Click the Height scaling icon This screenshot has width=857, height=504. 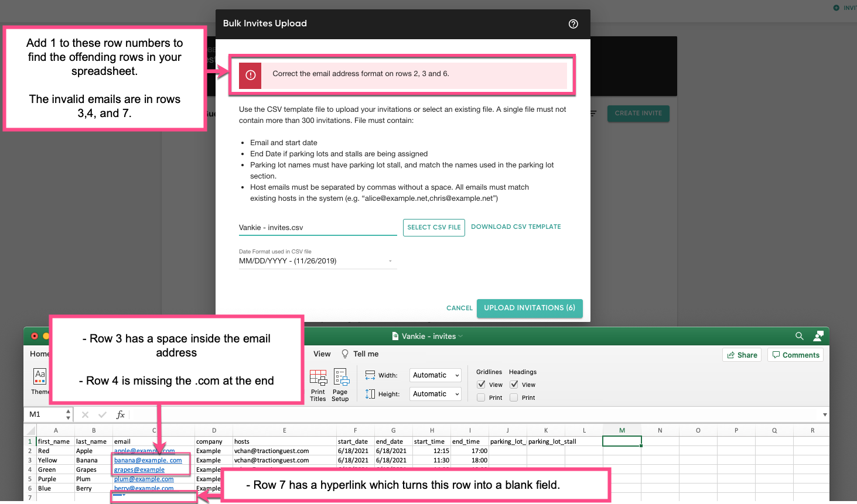(370, 394)
